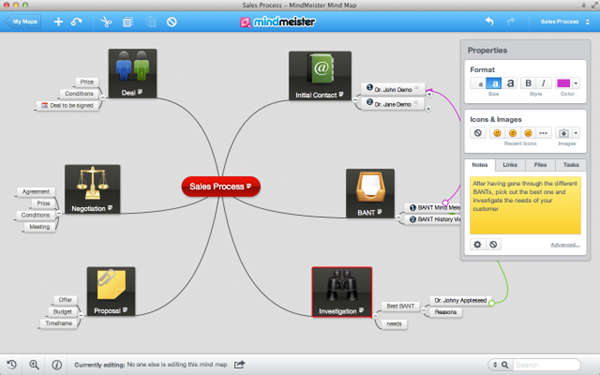The width and height of the screenshot is (600, 375).
Task: Open the Images dropdown arrow
Action: click(x=576, y=133)
